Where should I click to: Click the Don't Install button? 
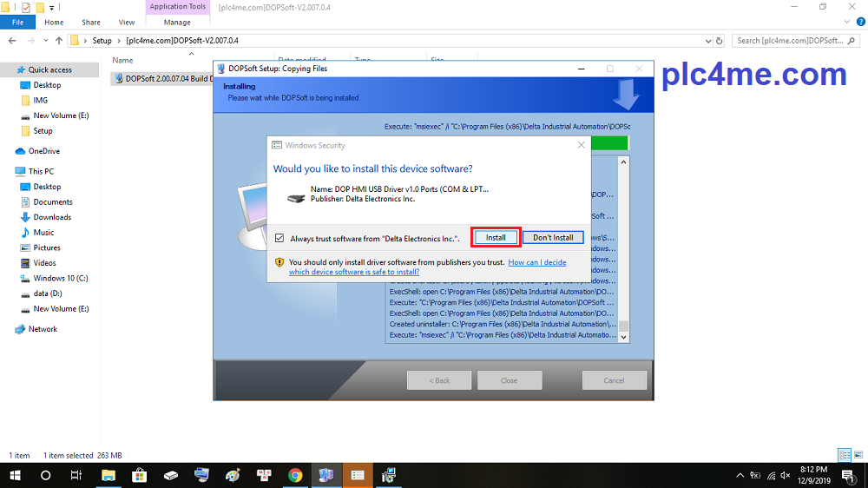coord(553,237)
